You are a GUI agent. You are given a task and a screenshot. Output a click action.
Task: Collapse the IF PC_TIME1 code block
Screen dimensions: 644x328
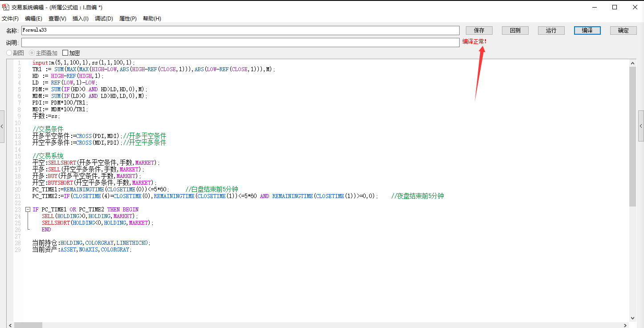click(28, 209)
